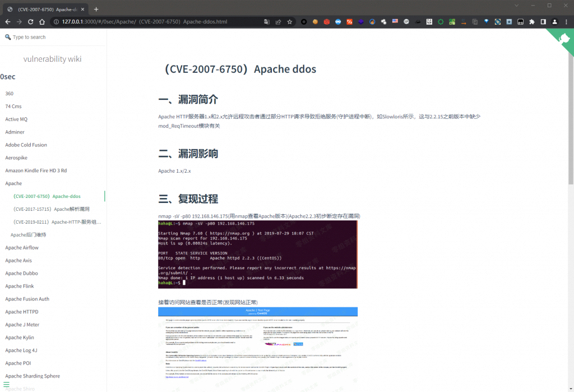The height and width of the screenshot is (392, 574).
Task: Click the translate page icon in address bar
Action: pyautogui.click(x=267, y=22)
